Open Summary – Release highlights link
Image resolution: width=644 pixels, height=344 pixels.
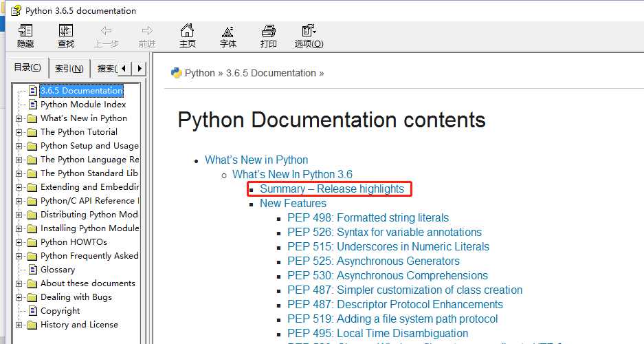pos(332,189)
